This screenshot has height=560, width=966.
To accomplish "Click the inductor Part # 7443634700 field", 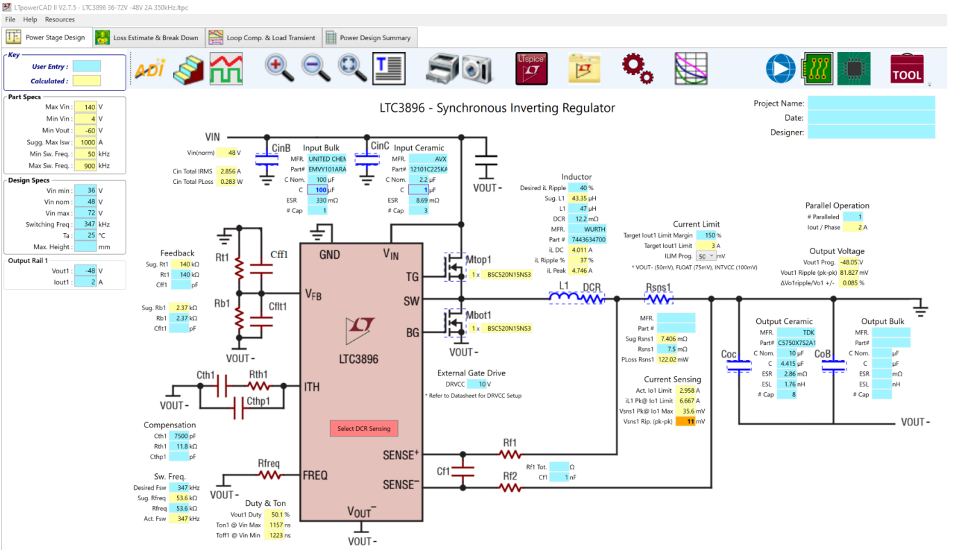I will (x=587, y=239).
